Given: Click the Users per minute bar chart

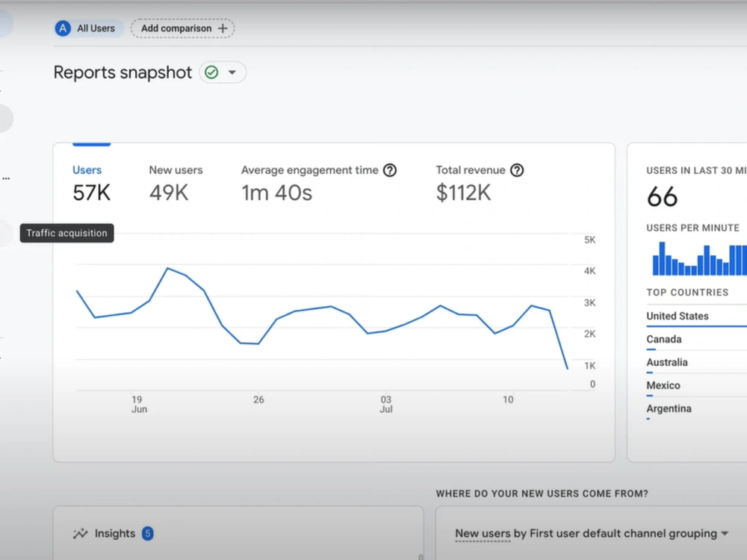Looking at the screenshot, I should pyautogui.click(x=699, y=258).
